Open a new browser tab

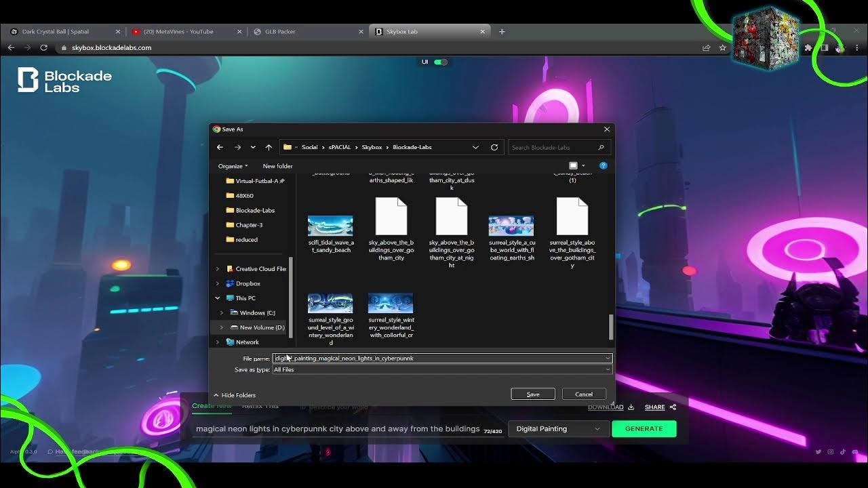(x=502, y=31)
